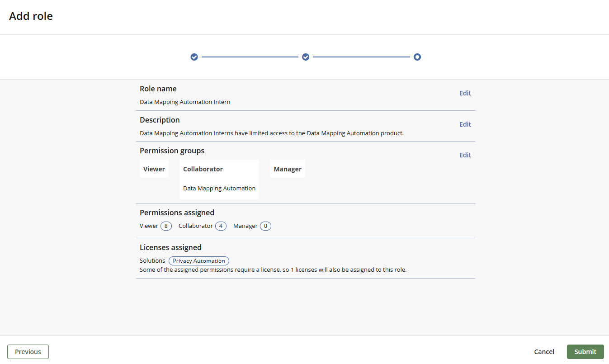
Task: Click the progress line between first two steps
Action: click(250, 57)
